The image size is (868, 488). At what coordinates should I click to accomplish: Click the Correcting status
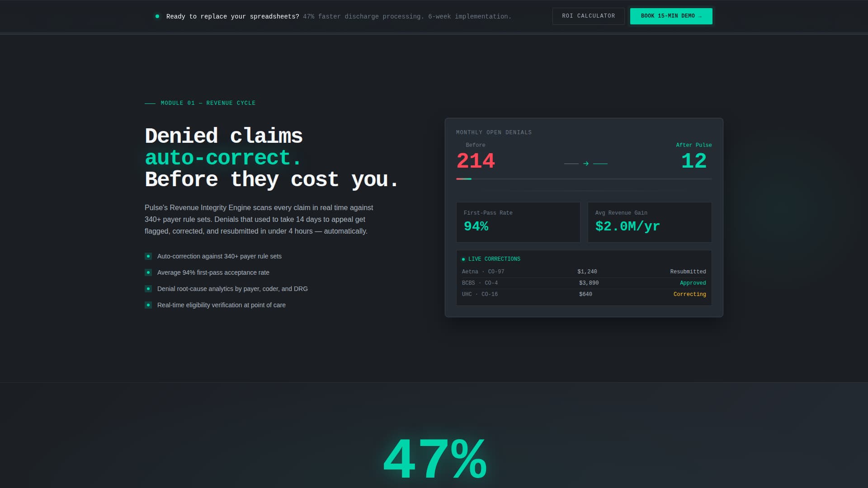pos(690,294)
